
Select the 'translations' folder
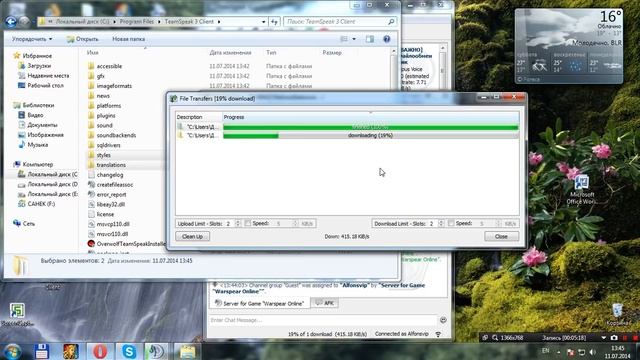111,165
